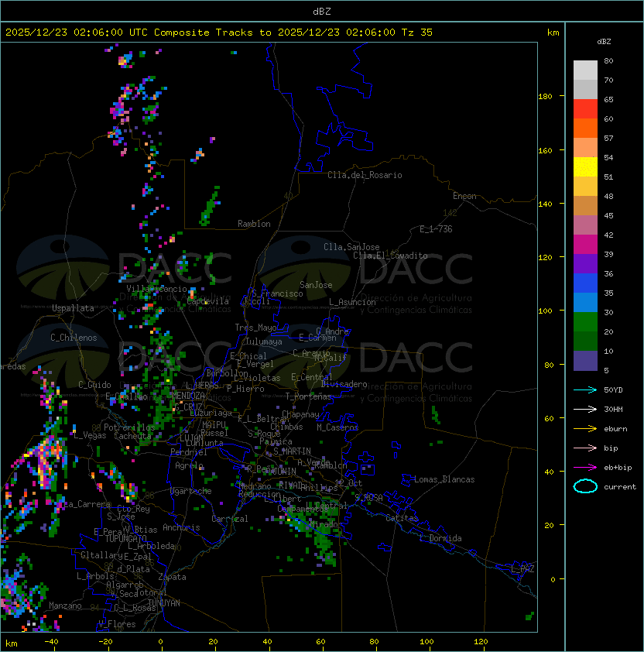This screenshot has height=652, width=644.
Task: Pick the magenta swatch below 42 dBZ
Action: pos(585,245)
